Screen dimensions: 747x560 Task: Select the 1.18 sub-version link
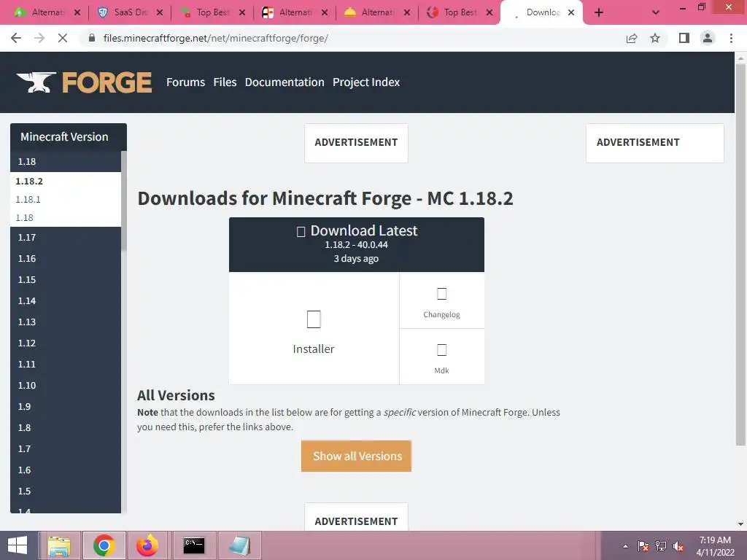coord(24,217)
